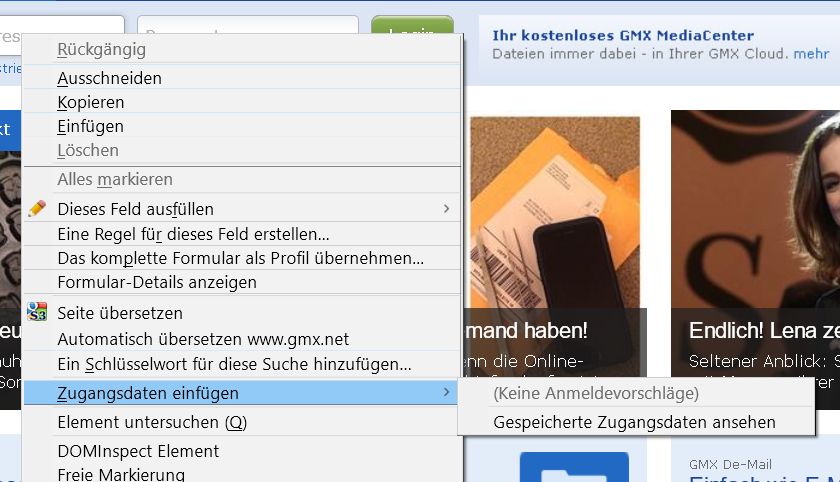
Task: Click the pencil icon beside Dieses Feld ausfüllen
Action: pyautogui.click(x=37, y=208)
